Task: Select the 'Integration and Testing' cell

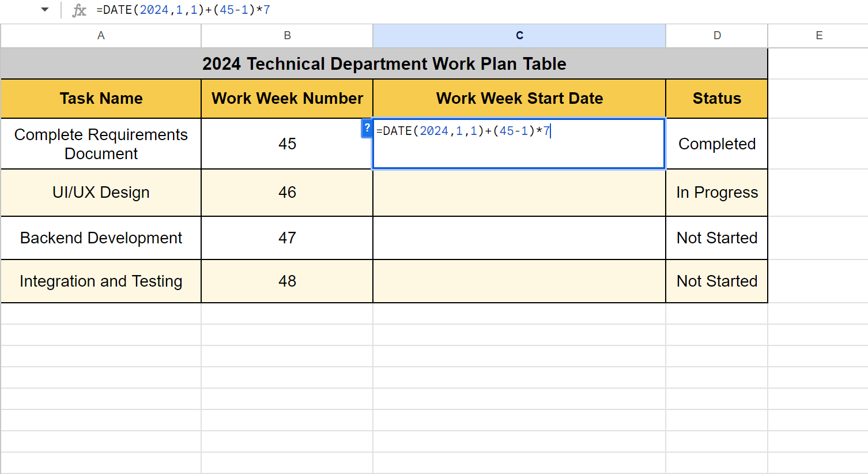Action: [x=101, y=281]
